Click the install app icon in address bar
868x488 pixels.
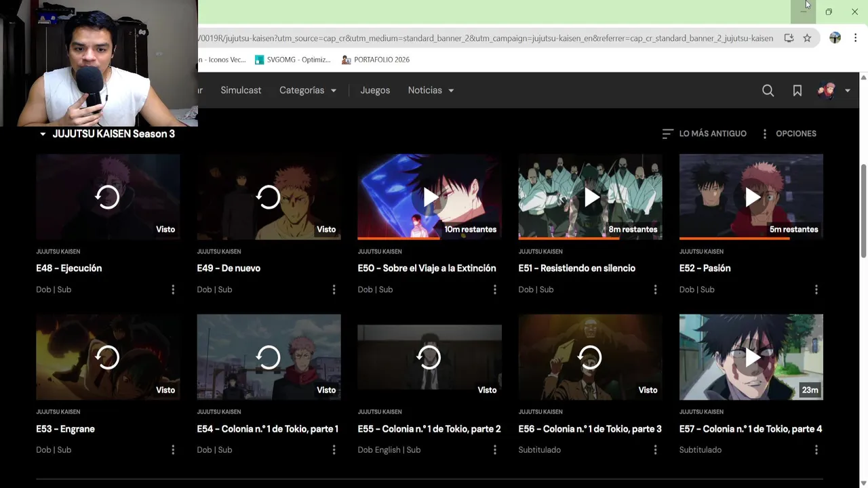[x=789, y=39]
